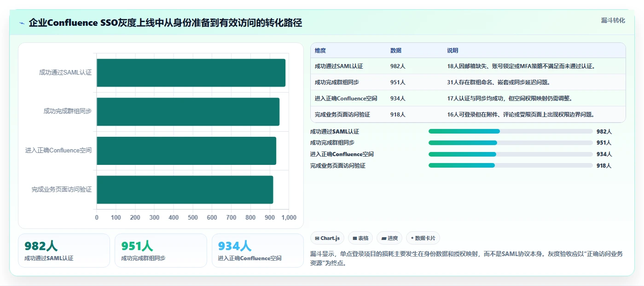Image resolution: width=644 pixels, height=286 pixels.
Task: Click the 进入正确Confluence空间 label beside its progress bar
Action: 342,154
